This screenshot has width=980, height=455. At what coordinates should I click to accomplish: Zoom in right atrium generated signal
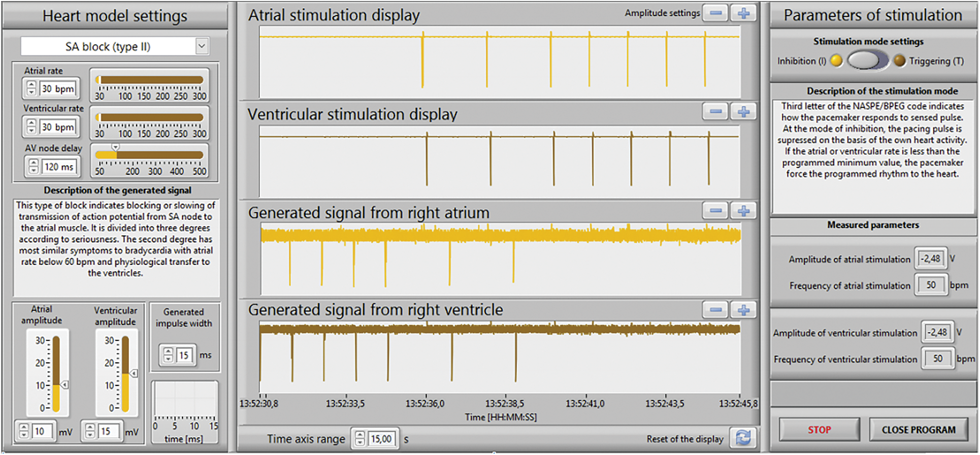click(743, 211)
